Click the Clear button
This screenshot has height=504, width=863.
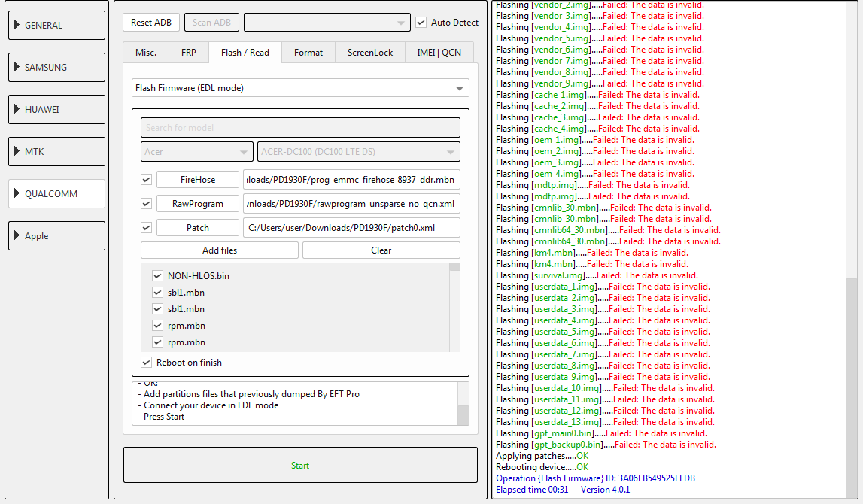(381, 250)
